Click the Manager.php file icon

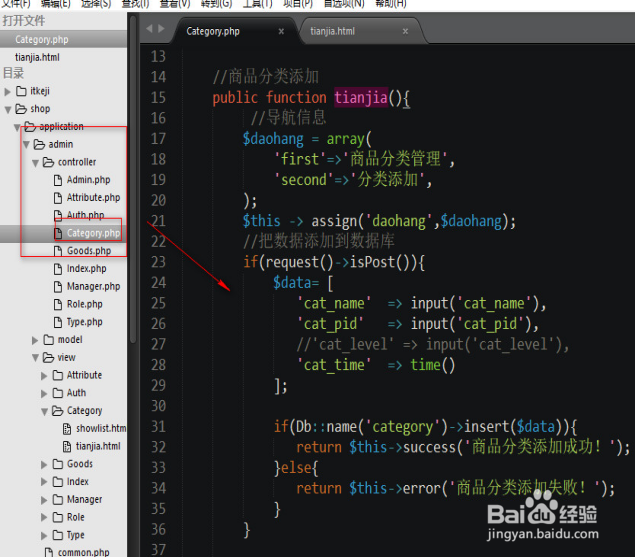[58, 287]
